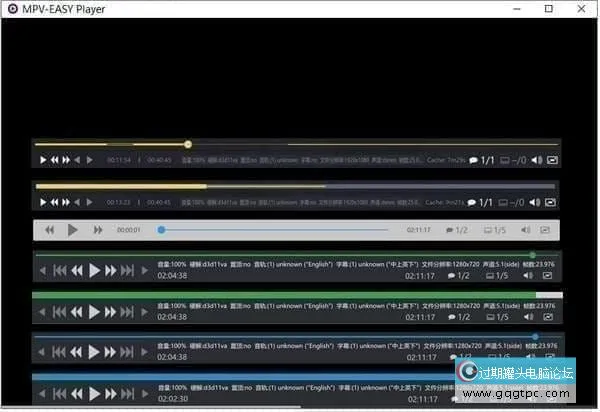Screen dimensions: 600x412
Task: Play video using the green progress bar skin
Action: (94, 312)
